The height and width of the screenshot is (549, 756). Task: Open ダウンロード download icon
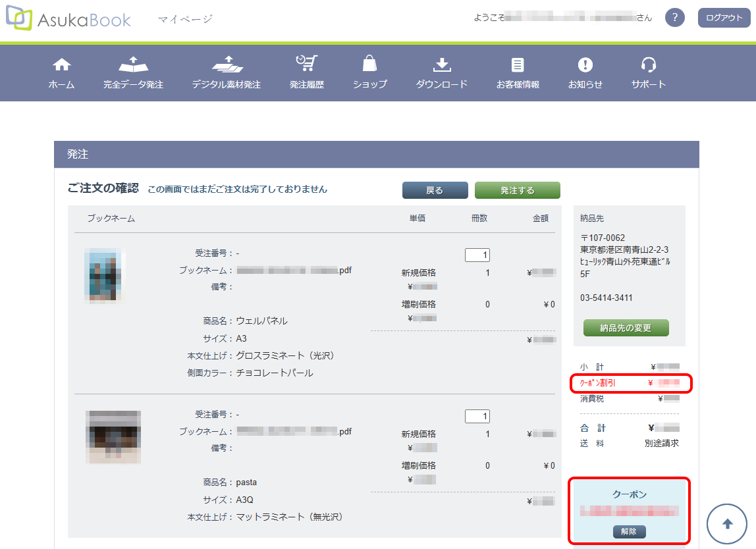pyautogui.click(x=441, y=65)
